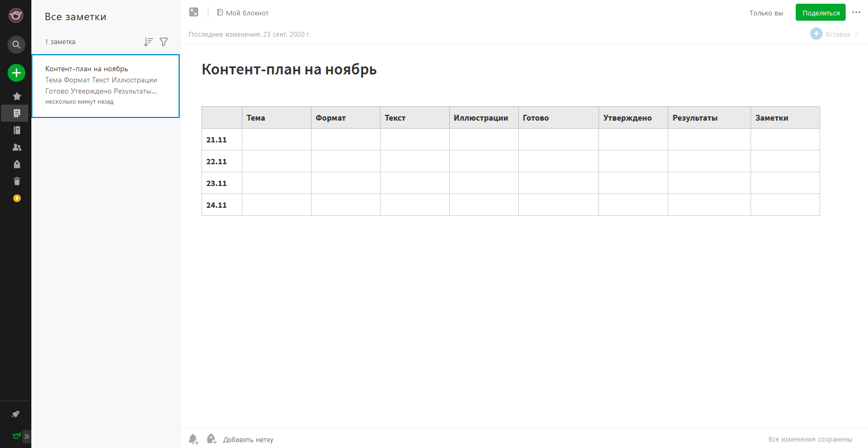Open the note filter options
This screenshot has height=448, width=868.
tap(164, 41)
